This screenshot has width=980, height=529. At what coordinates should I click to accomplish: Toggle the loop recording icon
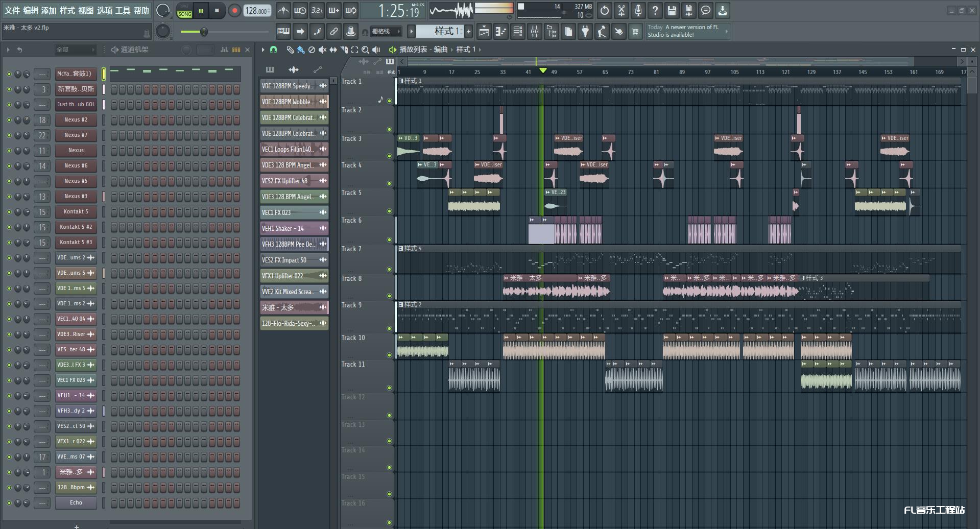[351, 10]
